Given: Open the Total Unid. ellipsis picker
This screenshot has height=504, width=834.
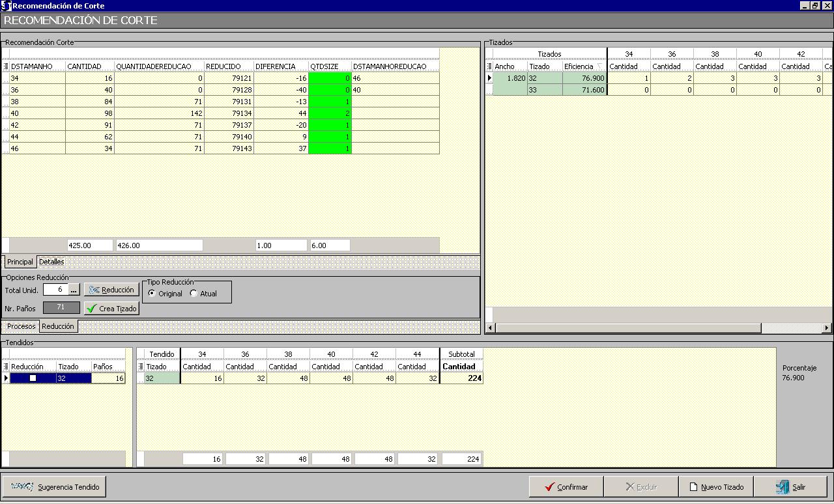Looking at the screenshot, I should pos(74,290).
